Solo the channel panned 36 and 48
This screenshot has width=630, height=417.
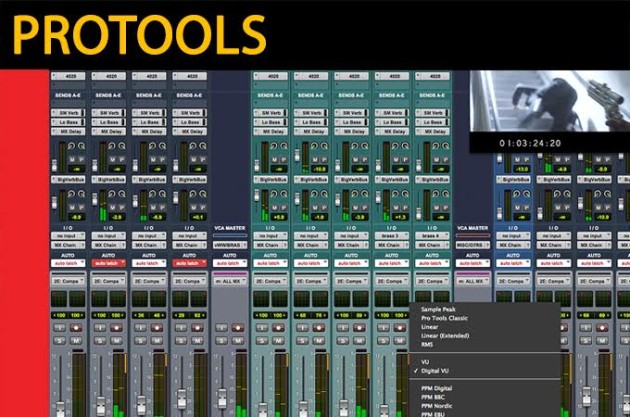coord(141,341)
